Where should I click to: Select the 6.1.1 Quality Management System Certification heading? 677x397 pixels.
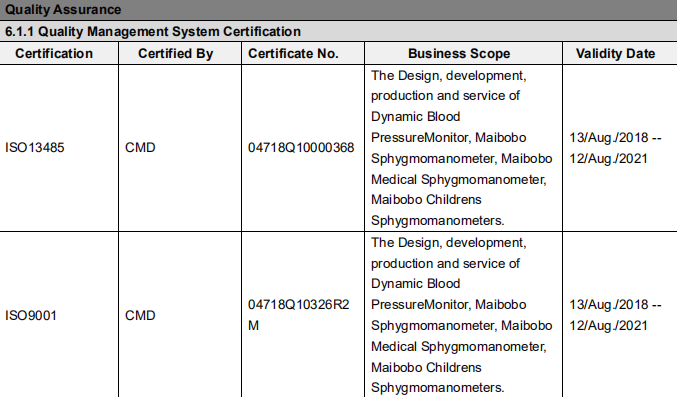(153, 32)
